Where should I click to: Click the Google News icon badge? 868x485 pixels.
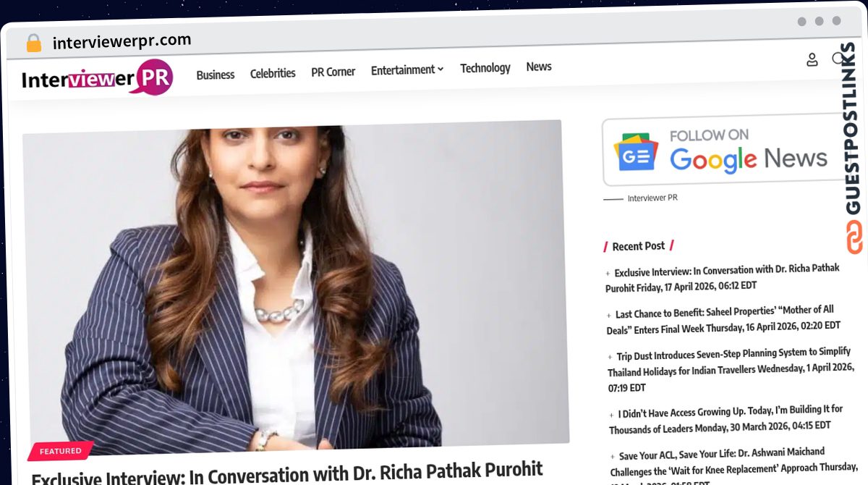(636, 151)
